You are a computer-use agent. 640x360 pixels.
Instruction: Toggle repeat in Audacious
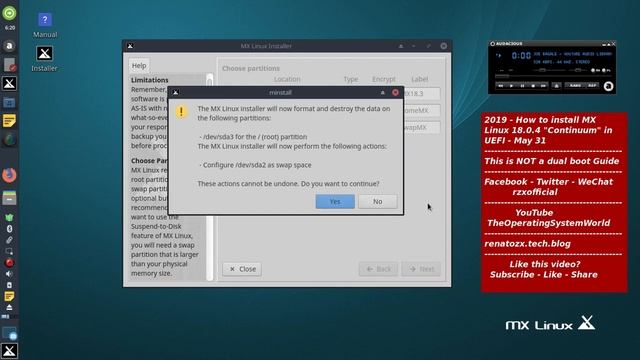[x=592, y=85]
